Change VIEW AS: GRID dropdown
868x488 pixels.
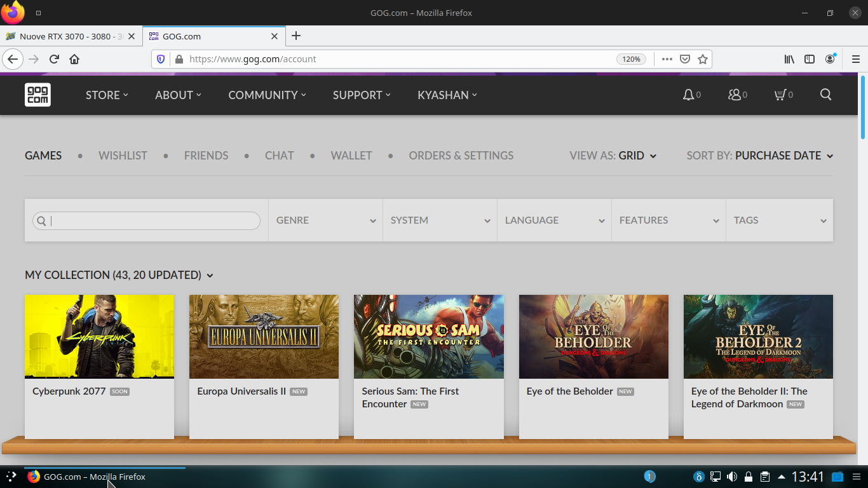tap(613, 156)
